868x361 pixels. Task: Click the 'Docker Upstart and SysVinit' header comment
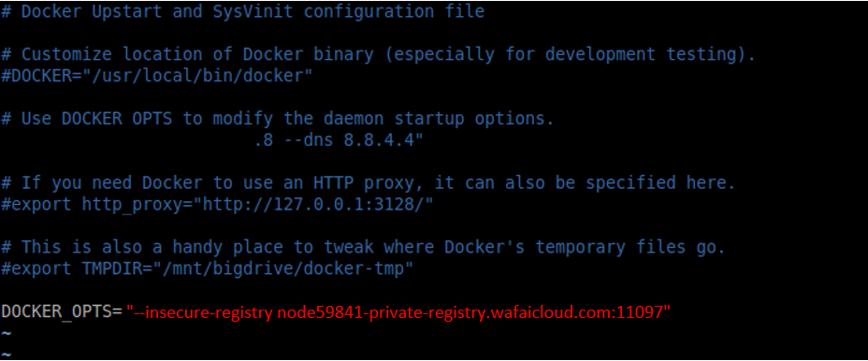(x=242, y=11)
